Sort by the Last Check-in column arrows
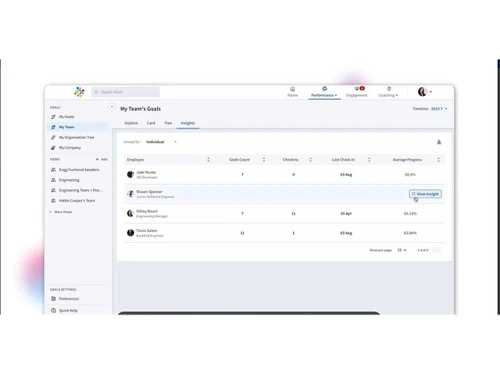Image resolution: width=500 pixels, height=375 pixels. pyautogui.click(x=369, y=160)
